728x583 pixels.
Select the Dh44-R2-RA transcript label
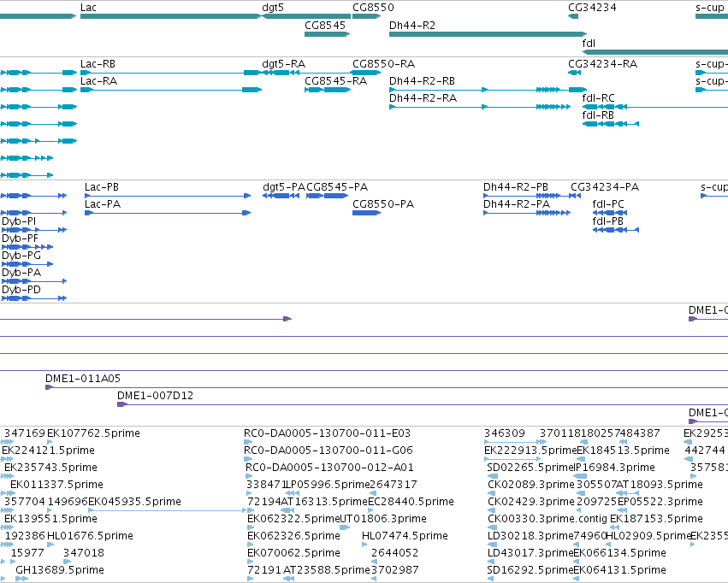coord(423,98)
